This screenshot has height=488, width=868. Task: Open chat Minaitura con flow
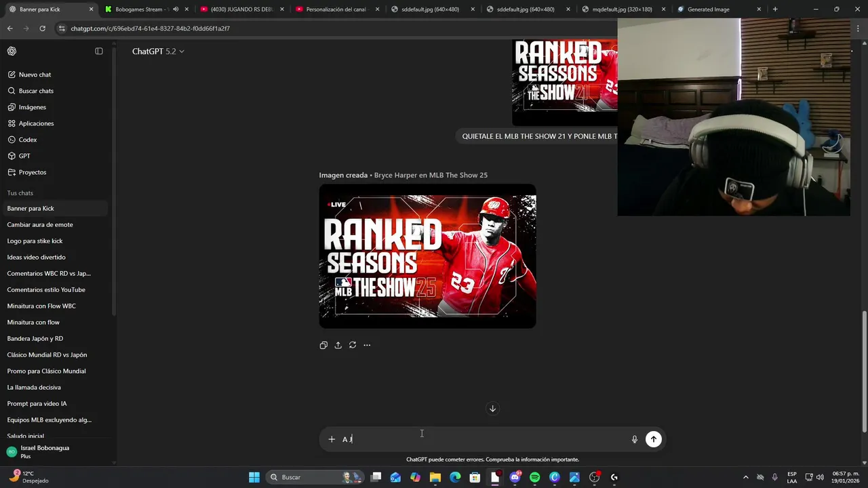coord(55,322)
